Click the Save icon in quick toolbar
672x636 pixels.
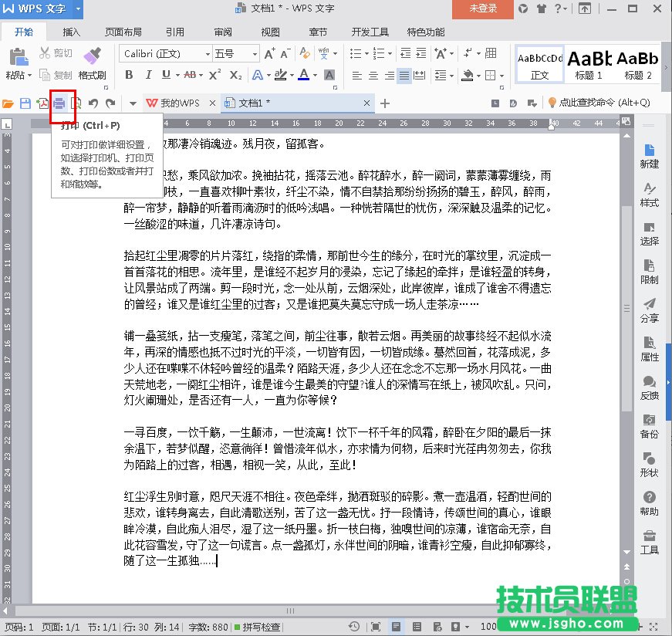click(25, 103)
